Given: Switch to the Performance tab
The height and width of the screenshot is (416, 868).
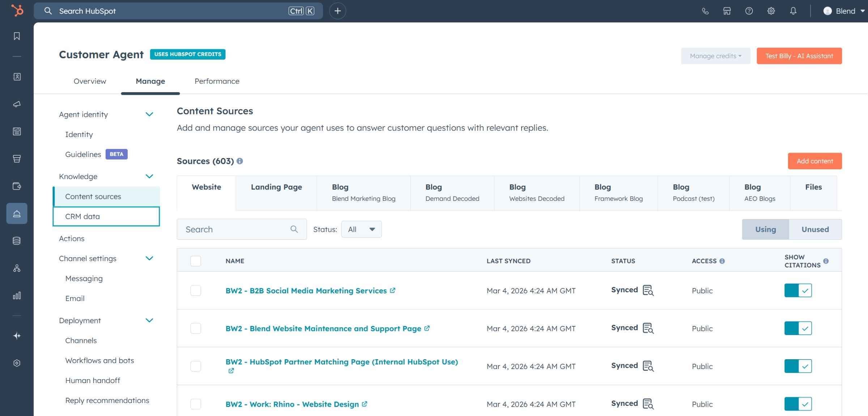Looking at the screenshot, I should [x=217, y=81].
